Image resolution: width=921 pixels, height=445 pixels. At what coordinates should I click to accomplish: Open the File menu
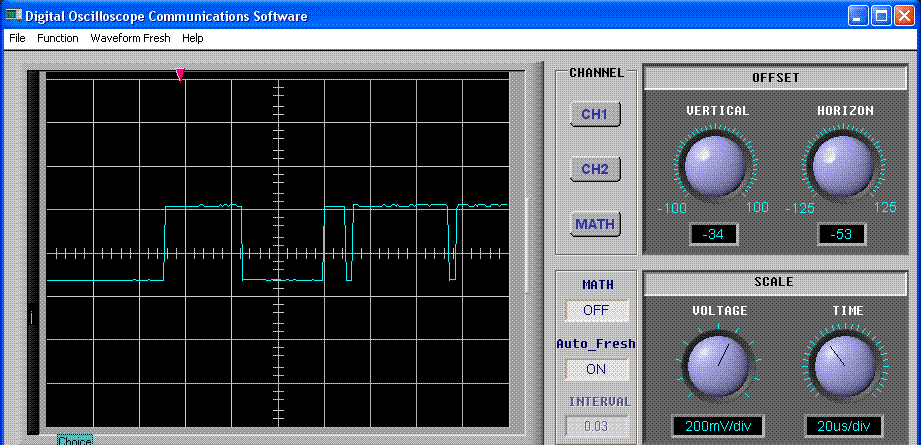click(17, 38)
